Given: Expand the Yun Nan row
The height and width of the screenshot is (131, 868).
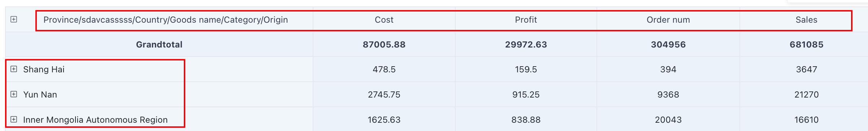Looking at the screenshot, I should 14,94.
